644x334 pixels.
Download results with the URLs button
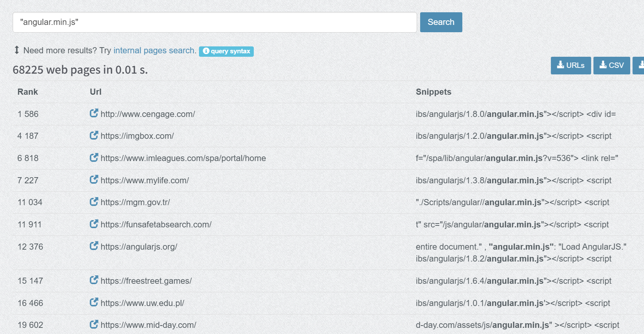click(x=570, y=65)
